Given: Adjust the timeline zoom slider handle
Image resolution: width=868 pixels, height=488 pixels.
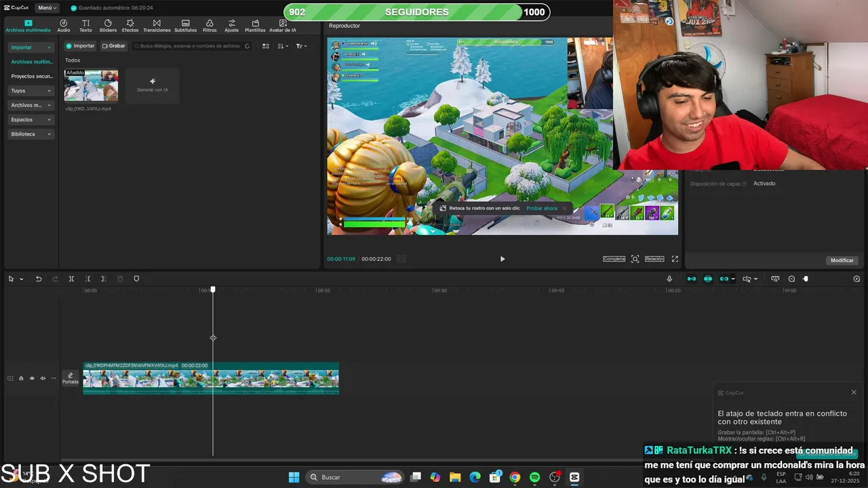Looking at the screenshot, I should click(x=806, y=279).
